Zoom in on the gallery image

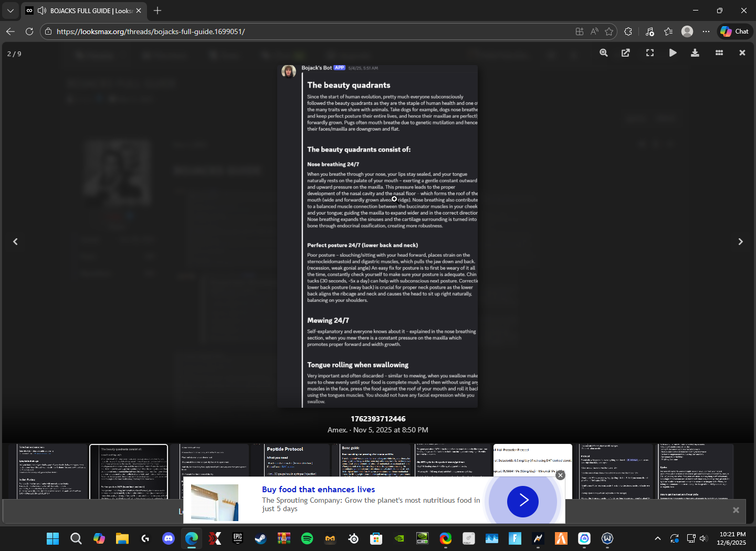pyautogui.click(x=604, y=53)
